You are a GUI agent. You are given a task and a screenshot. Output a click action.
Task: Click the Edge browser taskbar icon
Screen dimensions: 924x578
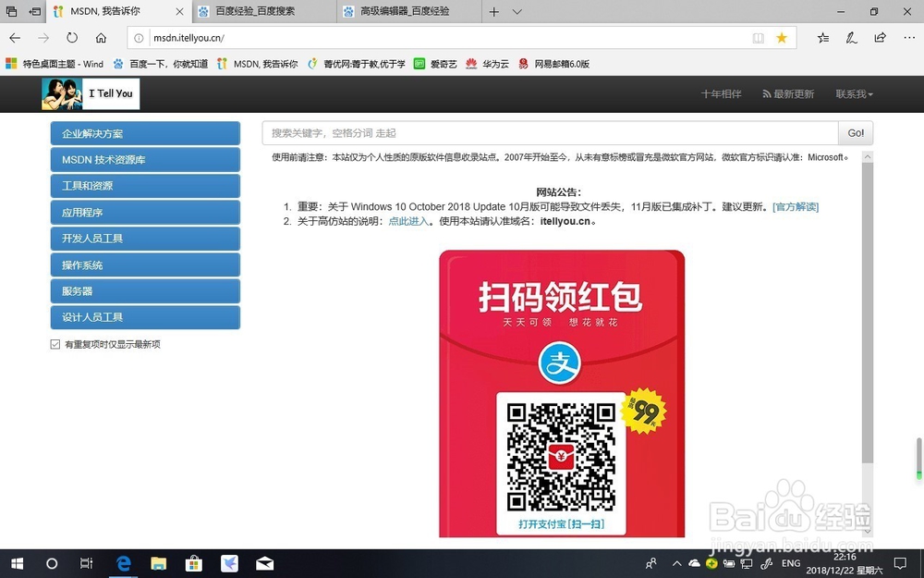(x=123, y=563)
